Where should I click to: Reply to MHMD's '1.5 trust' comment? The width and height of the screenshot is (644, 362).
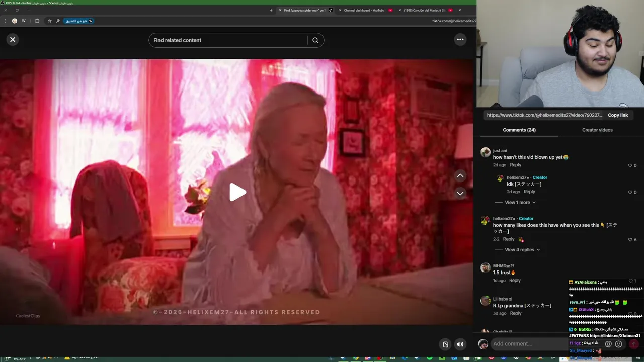pos(515,281)
